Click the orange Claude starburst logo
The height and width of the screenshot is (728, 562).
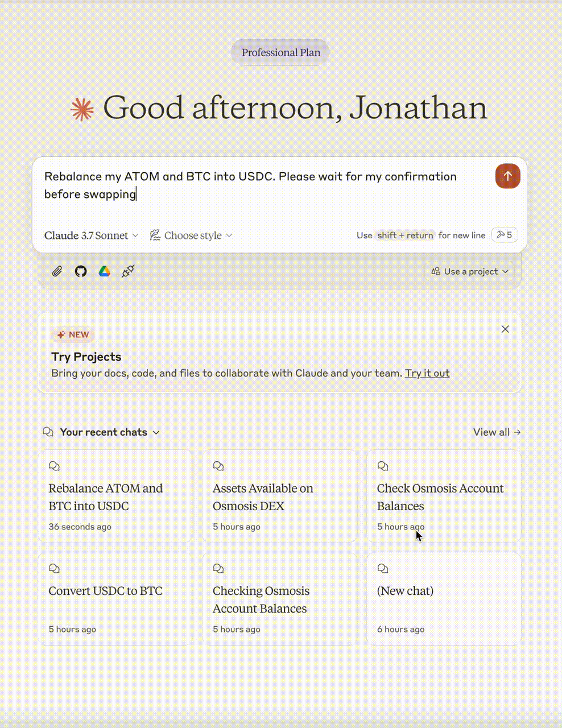coord(82,109)
